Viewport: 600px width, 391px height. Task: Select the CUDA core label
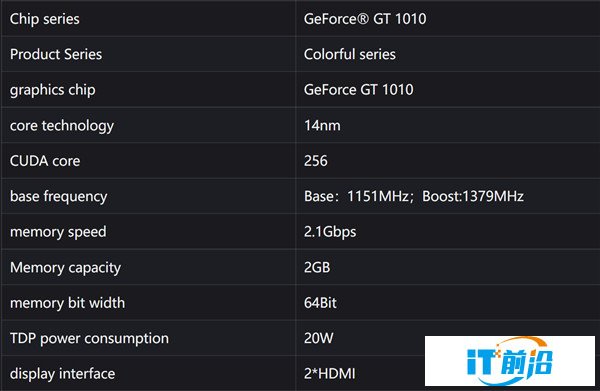[45, 161]
